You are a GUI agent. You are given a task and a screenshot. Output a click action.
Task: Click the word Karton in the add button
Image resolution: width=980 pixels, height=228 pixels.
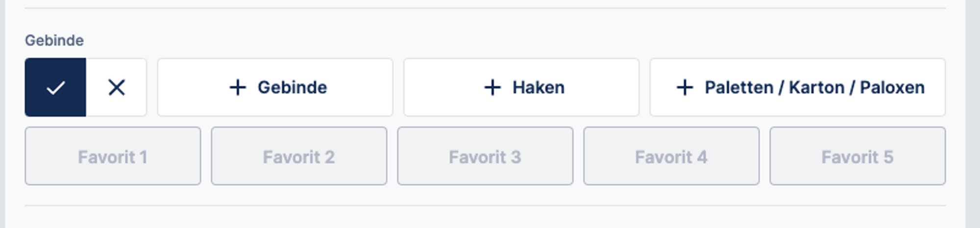click(x=816, y=88)
